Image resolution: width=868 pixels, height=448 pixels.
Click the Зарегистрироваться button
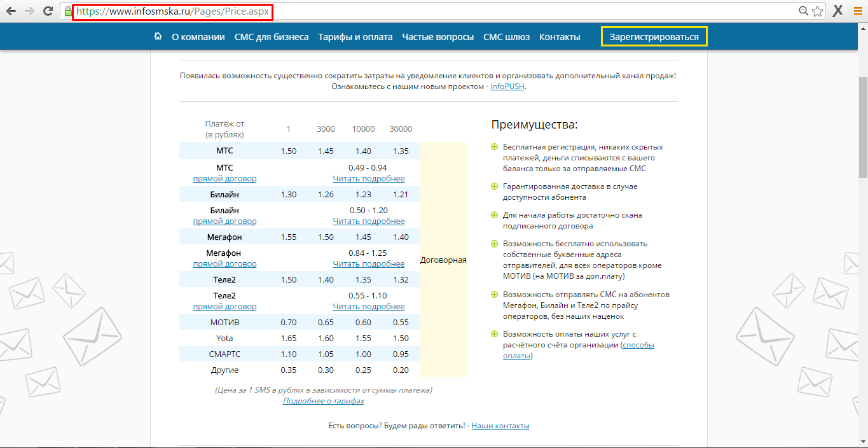pos(654,37)
